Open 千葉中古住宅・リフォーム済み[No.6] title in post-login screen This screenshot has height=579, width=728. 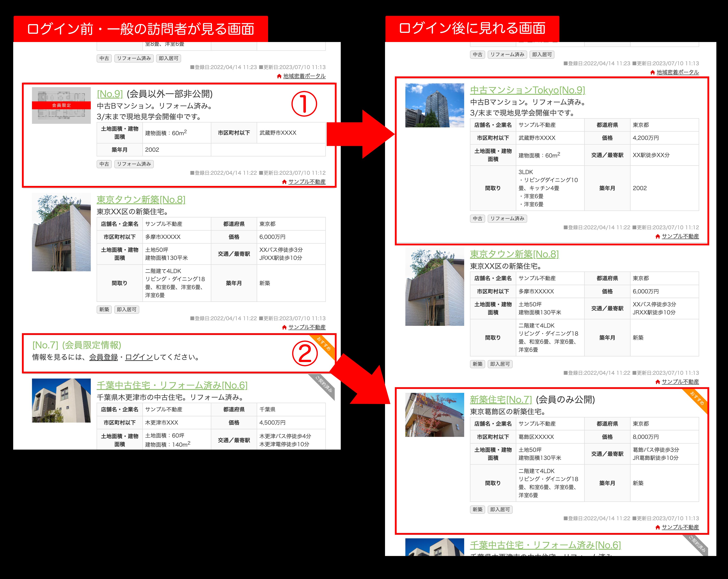[x=545, y=545]
